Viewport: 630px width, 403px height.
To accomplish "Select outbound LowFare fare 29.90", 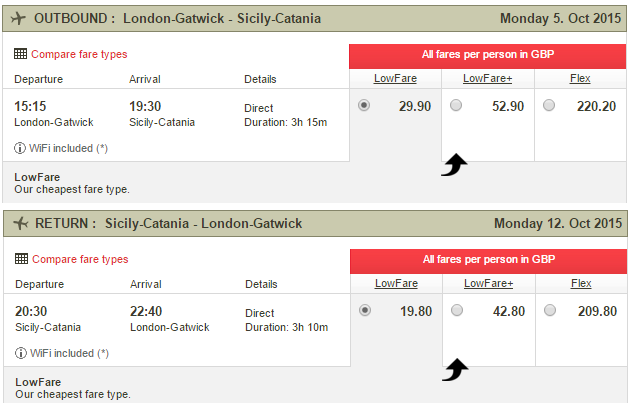I will pos(364,105).
